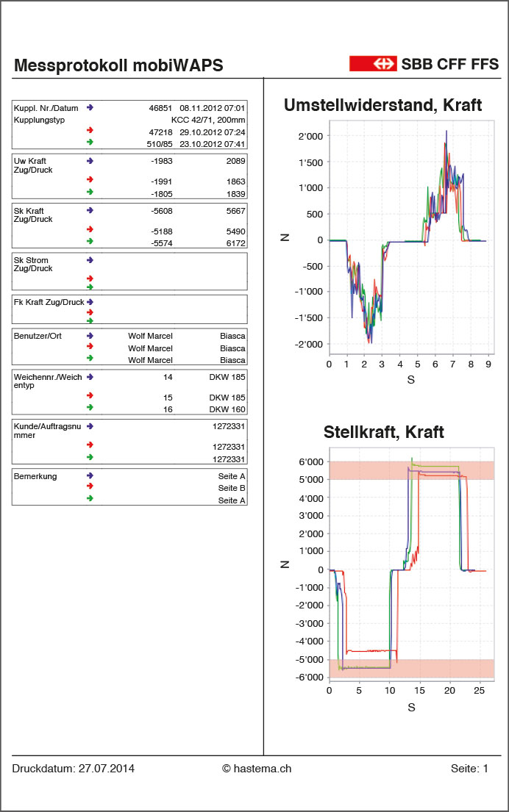
Task: Choose the green arrow in the Bemerkung box
Action: tap(90, 498)
